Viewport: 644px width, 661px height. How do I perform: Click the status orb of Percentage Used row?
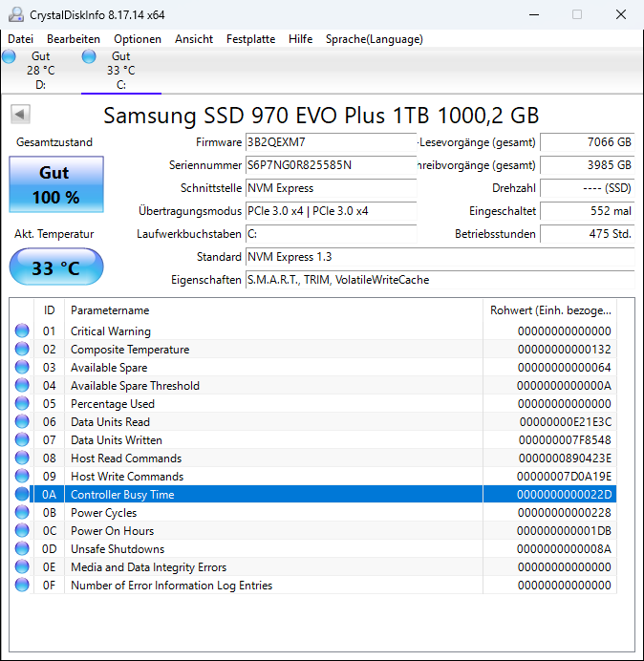tap(22, 403)
